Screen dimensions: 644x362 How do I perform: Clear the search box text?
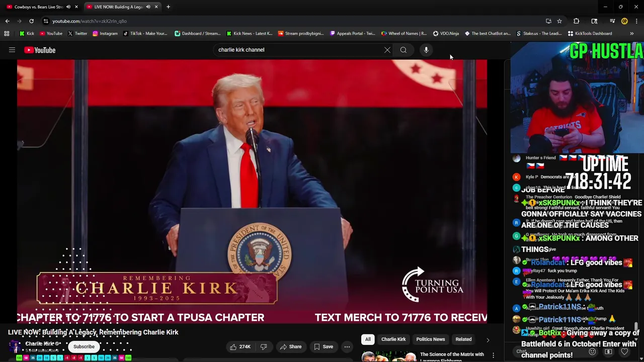pos(387,50)
